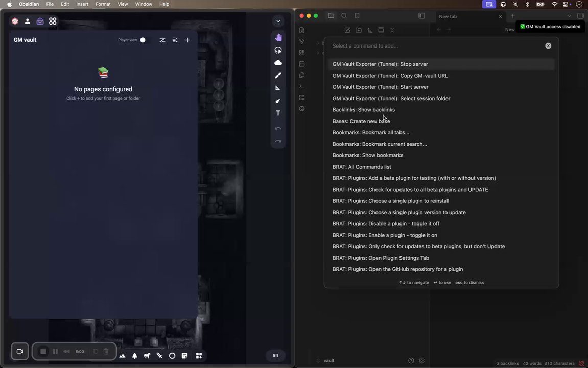Pause the recording timer
The width and height of the screenshot is (588, 368).
click(x=55, y=352)
